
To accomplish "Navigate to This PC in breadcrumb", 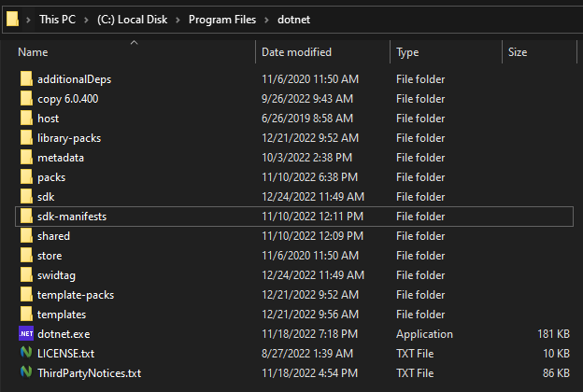I will pyautogui.click(x=58, y=20).
